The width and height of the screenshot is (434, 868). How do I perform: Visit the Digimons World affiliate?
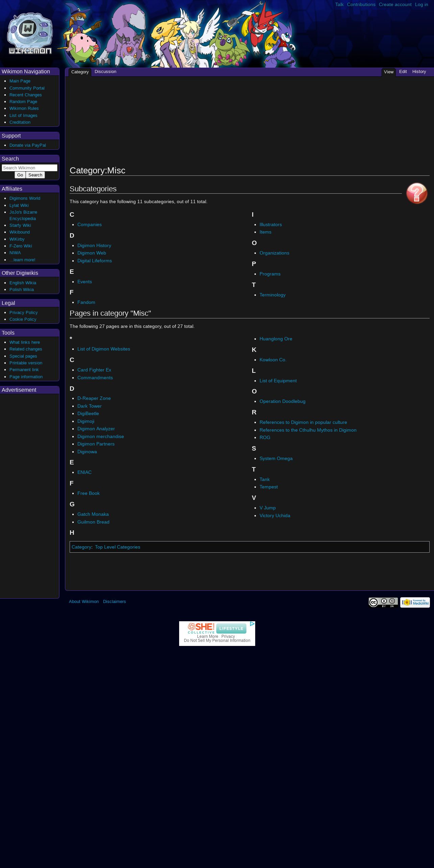click(x=25, y=198)
